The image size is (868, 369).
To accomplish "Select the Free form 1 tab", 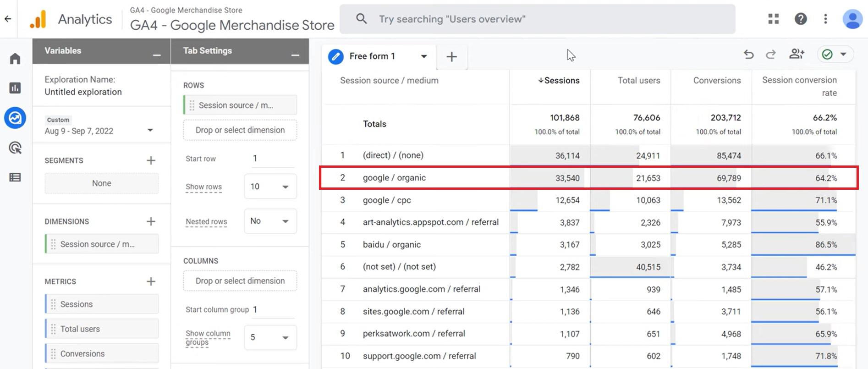I will (x=379, y=56).
